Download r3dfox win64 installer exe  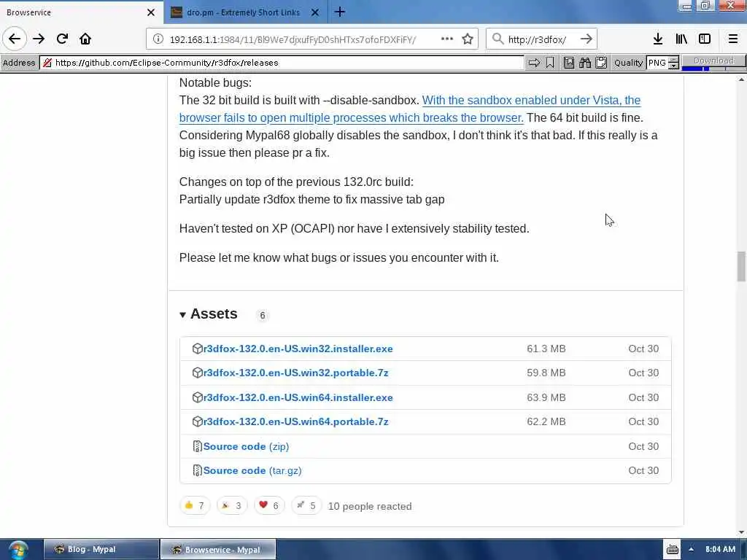pyautogui.click(x=298, y=397)
